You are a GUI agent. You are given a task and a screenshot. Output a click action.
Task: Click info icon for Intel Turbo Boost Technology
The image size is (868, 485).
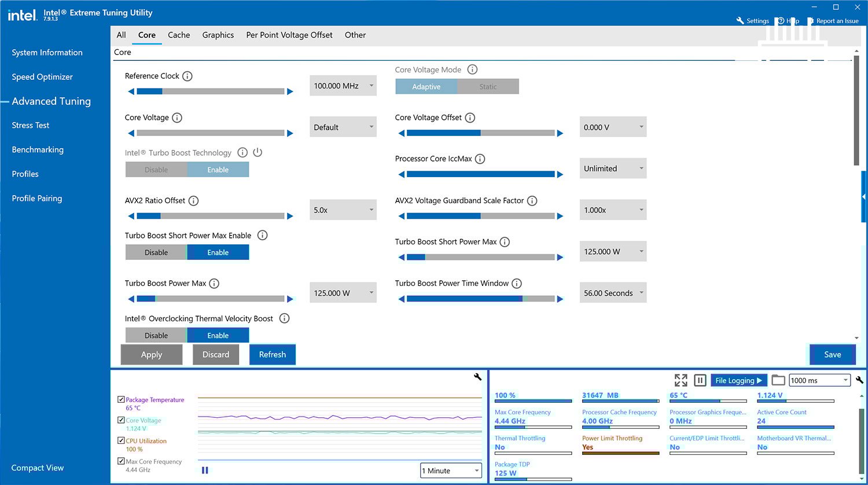click(x=242, y=152)
